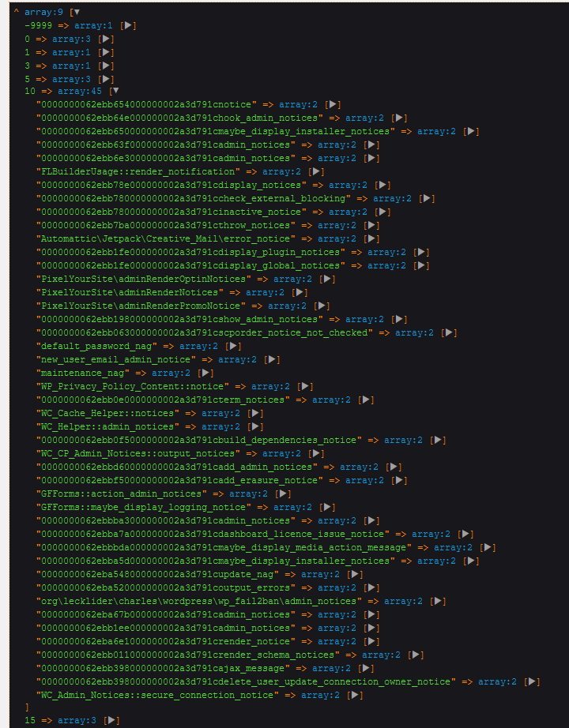
Task: Click key string containing eba67b…cadmin_notices
Action: point(167,615)
